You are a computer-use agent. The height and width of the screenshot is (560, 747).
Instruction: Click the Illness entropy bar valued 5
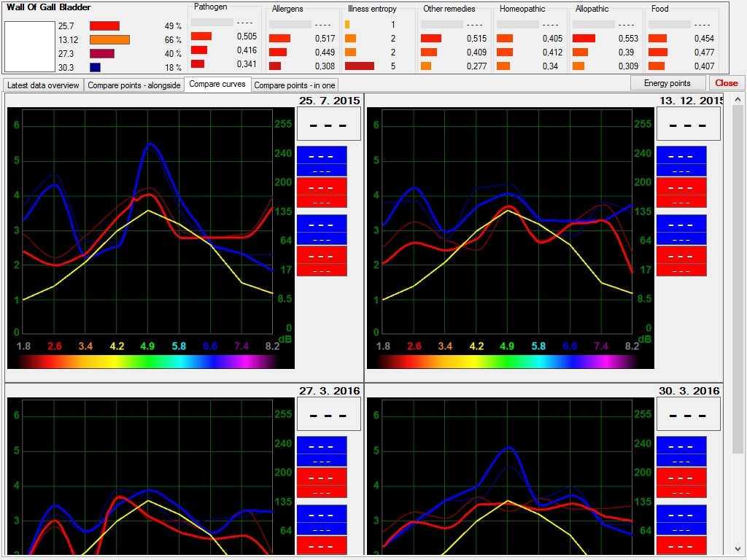[360, 66]
